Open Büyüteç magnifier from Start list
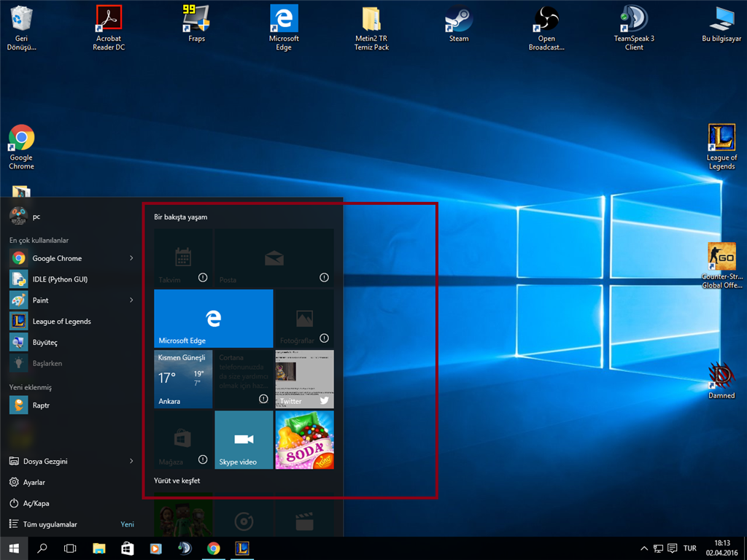The width and height of the screenshot is (747, 560). pyautogui.click(x=71, y=342)
